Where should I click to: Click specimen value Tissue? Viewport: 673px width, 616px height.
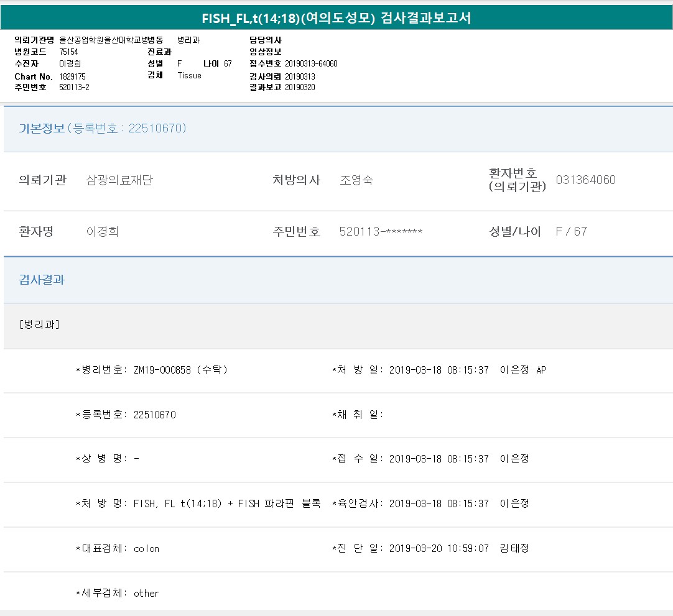[x=189, y=75]
